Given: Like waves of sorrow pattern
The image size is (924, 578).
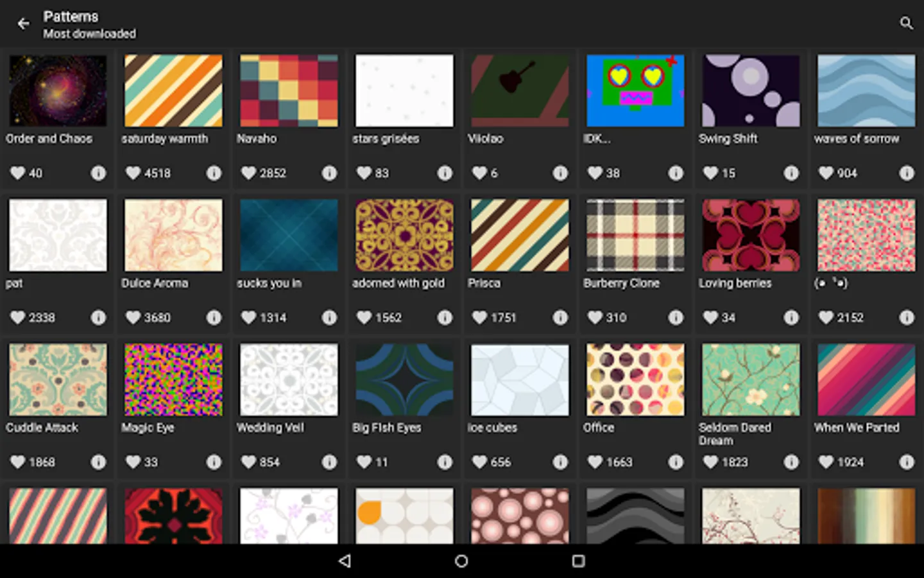Looking at the screenshot, I should coord(826,173).
